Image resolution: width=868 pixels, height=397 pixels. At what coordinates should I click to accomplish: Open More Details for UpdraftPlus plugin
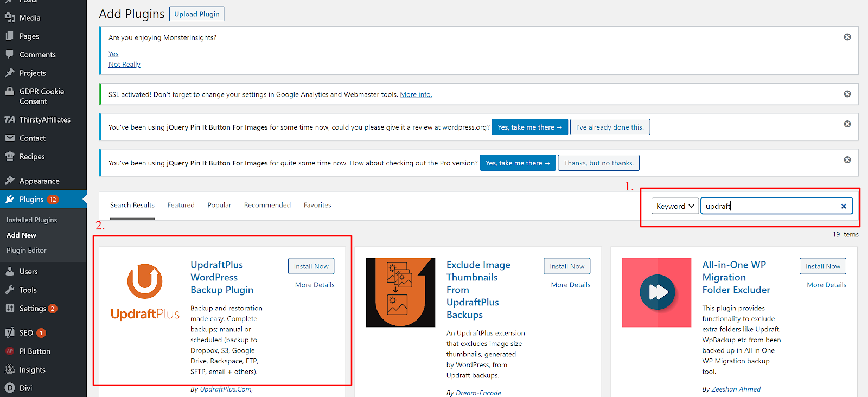[315, 285]
